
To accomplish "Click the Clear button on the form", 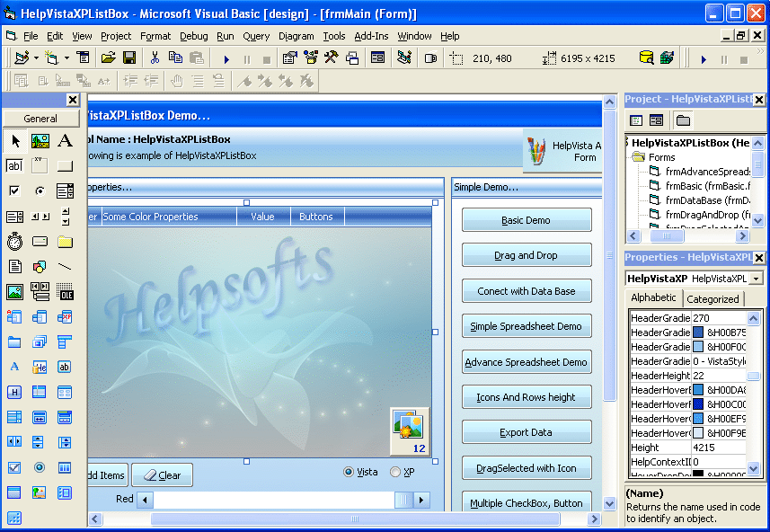I will coord(162,474).
